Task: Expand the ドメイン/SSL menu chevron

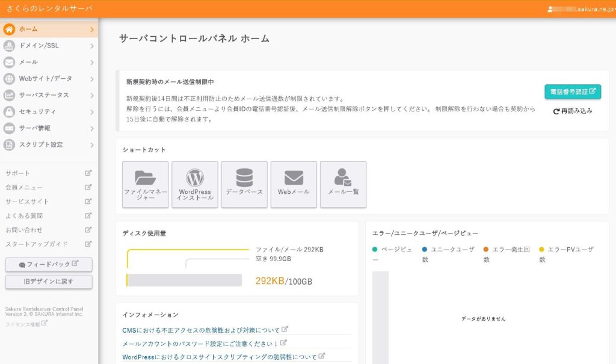Action: tap(92, 46)
